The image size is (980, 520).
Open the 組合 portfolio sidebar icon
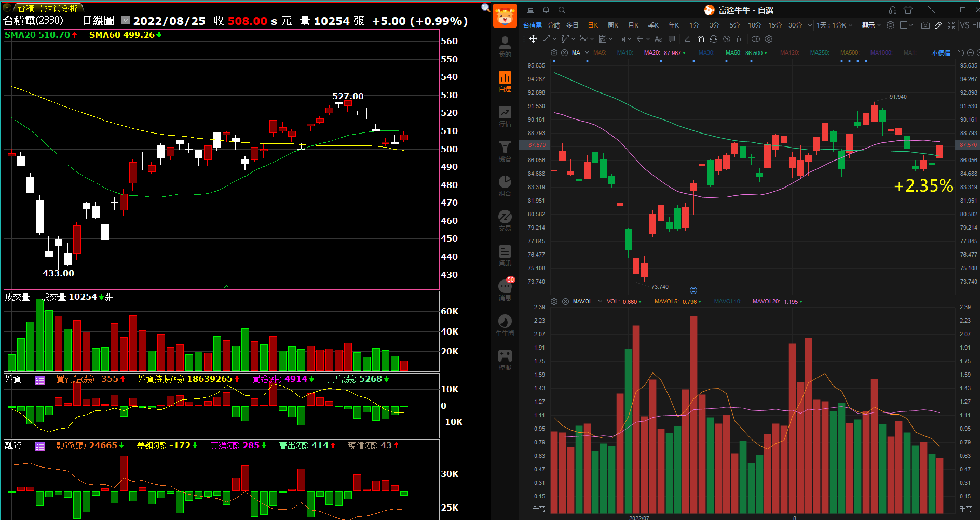(x=505, y=186)
